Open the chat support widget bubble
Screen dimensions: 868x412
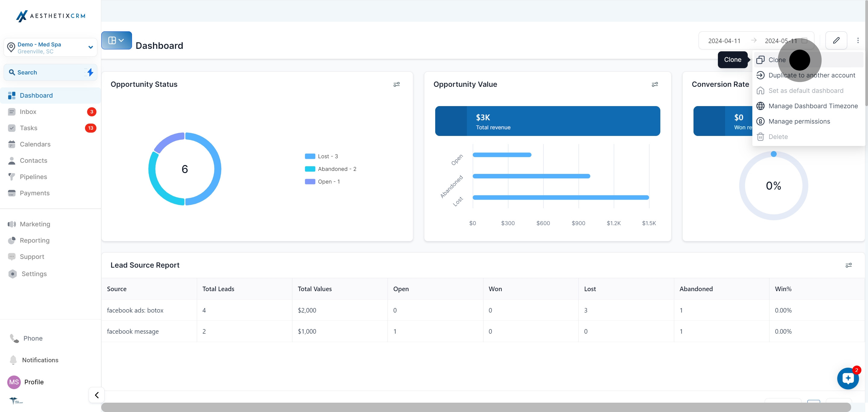click(848, 378)
